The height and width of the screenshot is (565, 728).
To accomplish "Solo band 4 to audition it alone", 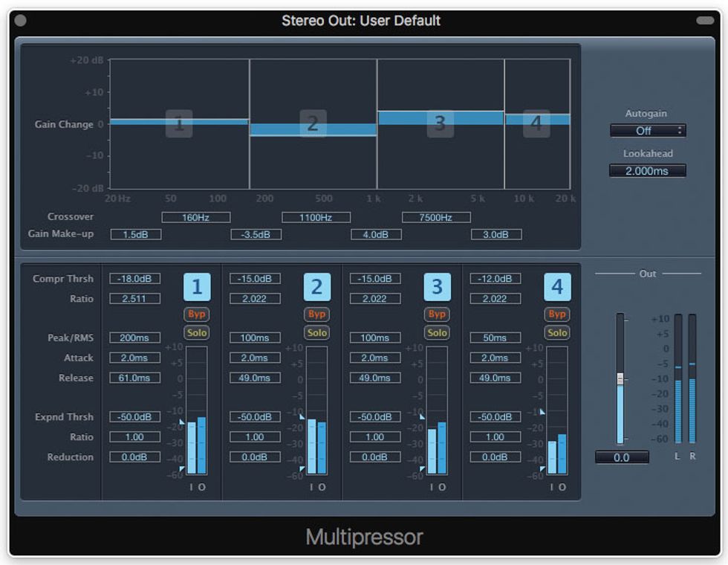I will pyautogui.click(x=557, y=333).
